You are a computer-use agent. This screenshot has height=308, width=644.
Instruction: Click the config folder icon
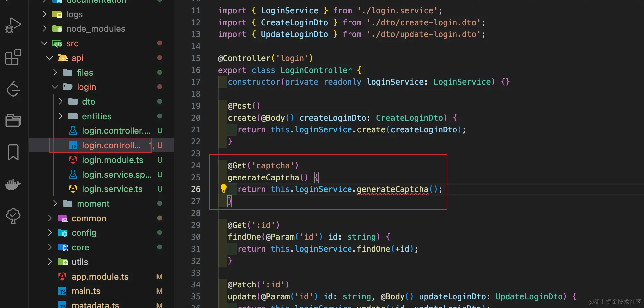[63, 233]
